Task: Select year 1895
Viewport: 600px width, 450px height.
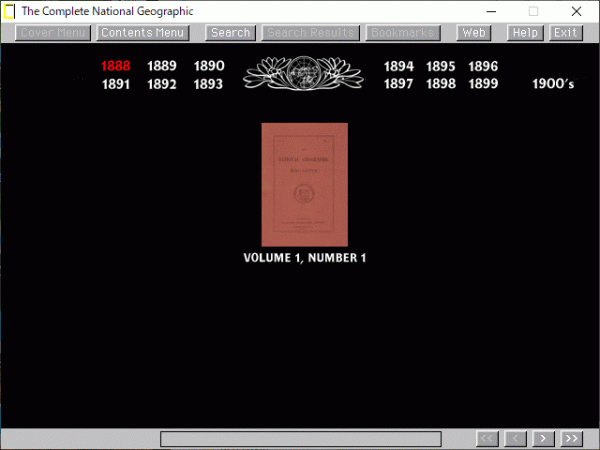Action: [x=441, y=66]
